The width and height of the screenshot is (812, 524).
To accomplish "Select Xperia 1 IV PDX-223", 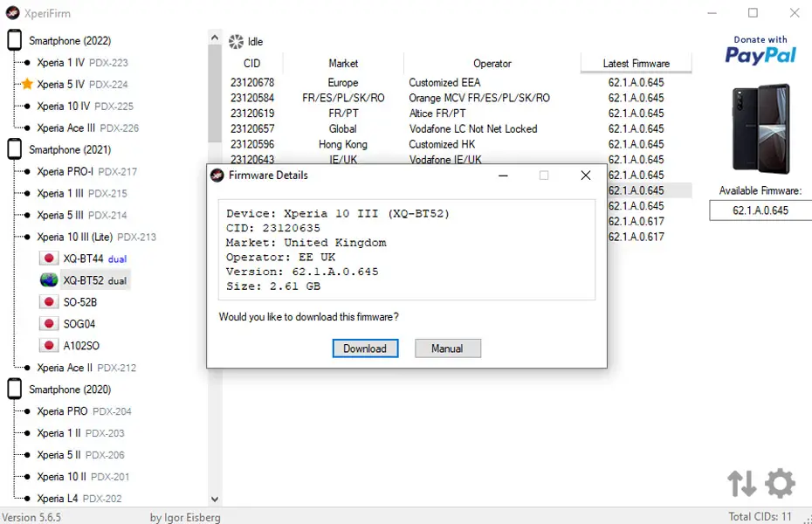I will tap(82, 63).
